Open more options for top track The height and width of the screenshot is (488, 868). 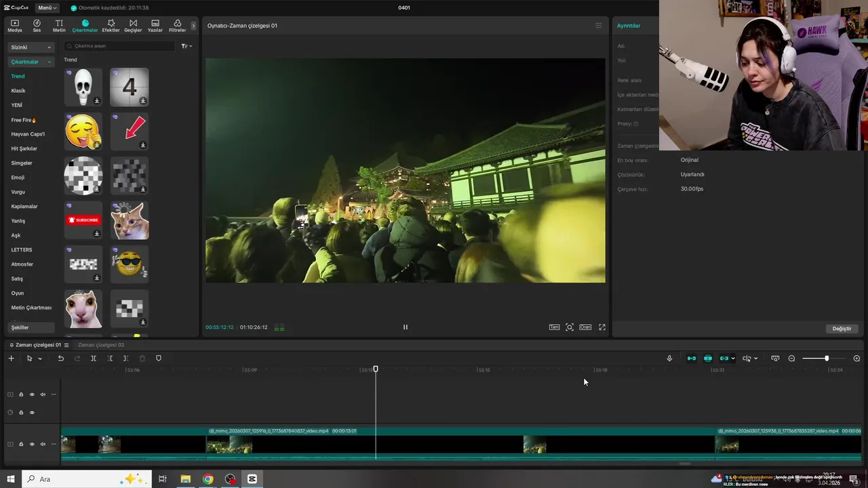point(54,394)
